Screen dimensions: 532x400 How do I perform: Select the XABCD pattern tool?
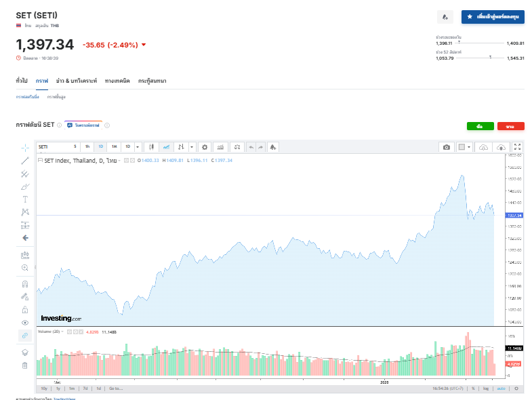(x=25, y=212)
